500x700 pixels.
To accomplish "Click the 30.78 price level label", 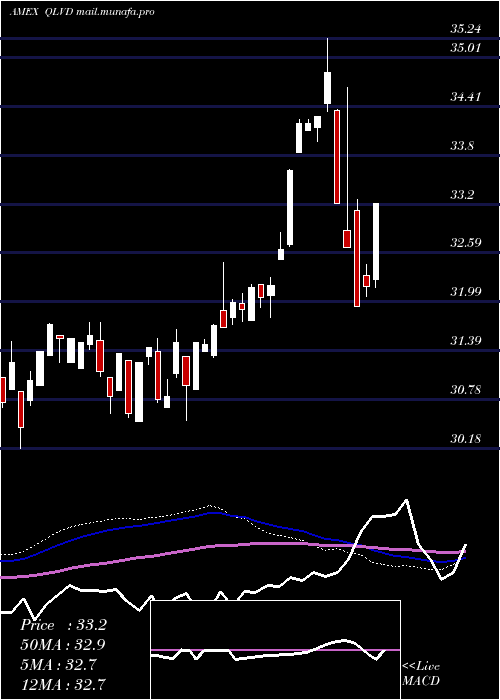I will click(x=466, y=390).
